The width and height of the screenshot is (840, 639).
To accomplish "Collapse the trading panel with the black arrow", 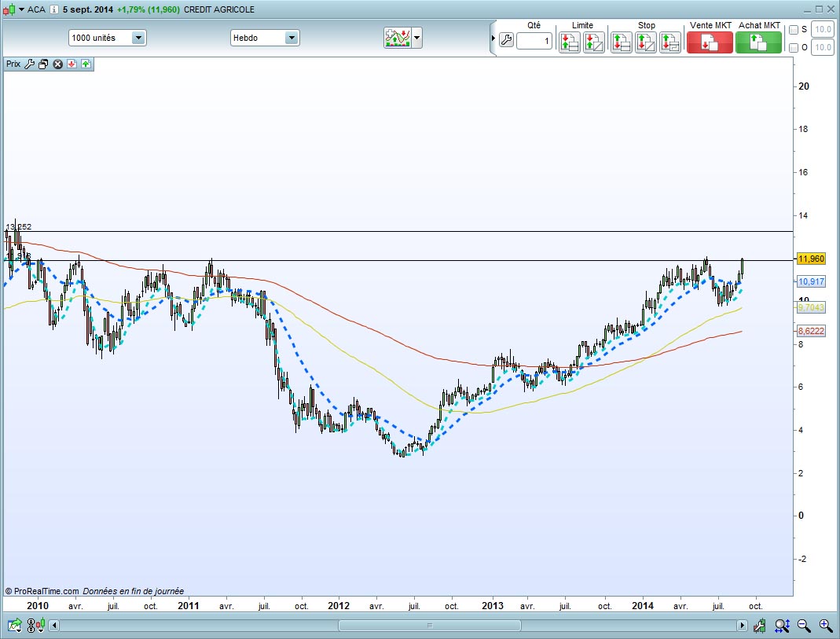I will click(493, 38).
